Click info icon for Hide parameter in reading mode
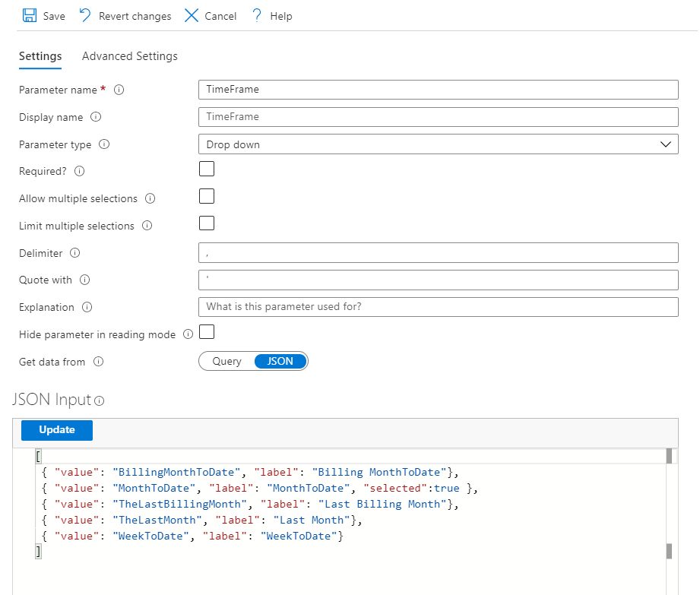This screenshot has width=700, height=595. tap(188, 334)
